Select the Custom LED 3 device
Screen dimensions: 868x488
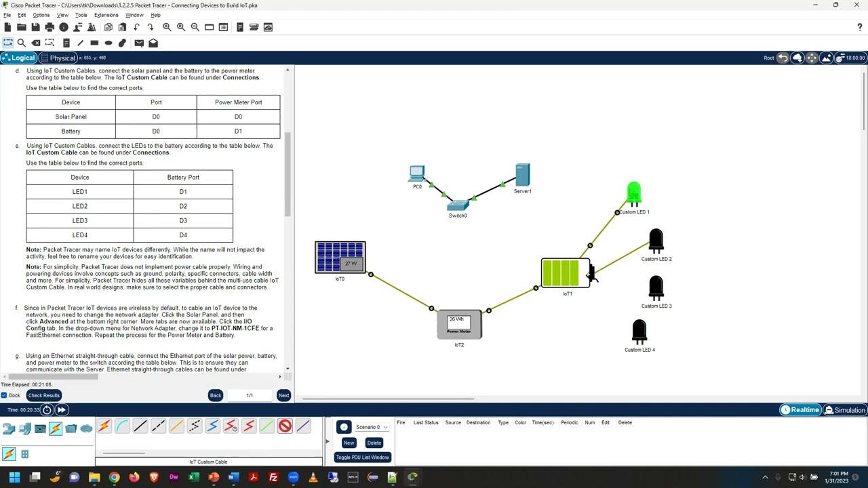point(656,288)
